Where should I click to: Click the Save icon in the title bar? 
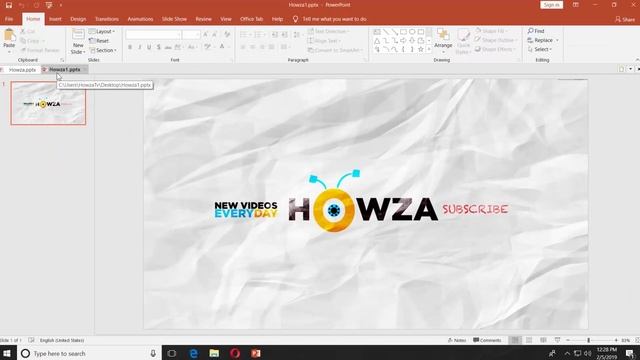[x=9, y=5]
